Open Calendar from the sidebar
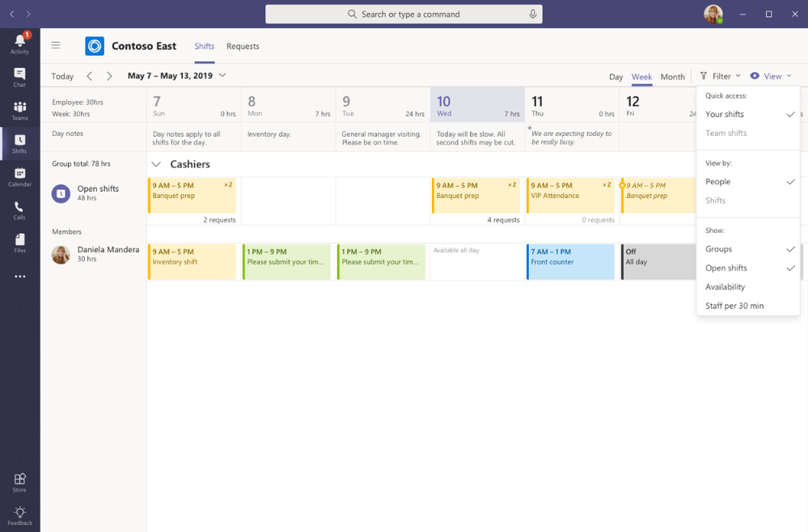Viewport: 808px width, 532px height. (19, 176)
